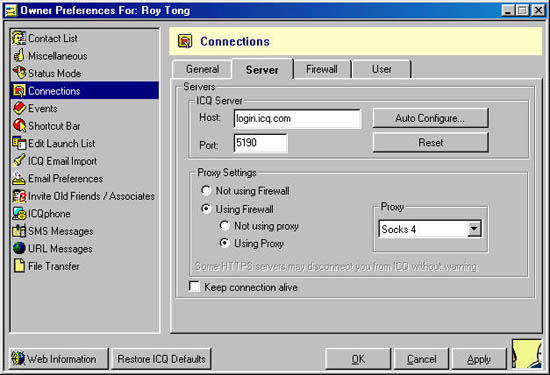Click the URL Messages globe icon

[19, 248]
